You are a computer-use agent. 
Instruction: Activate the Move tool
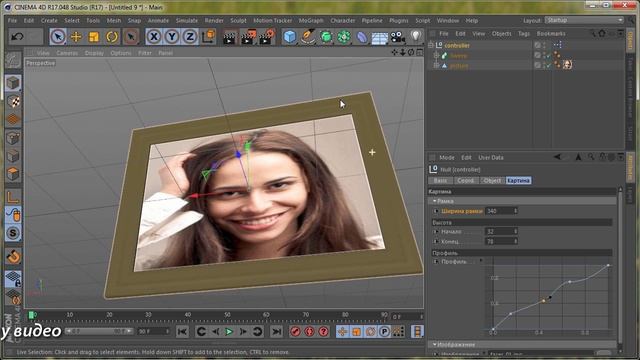tap(76, 37)
